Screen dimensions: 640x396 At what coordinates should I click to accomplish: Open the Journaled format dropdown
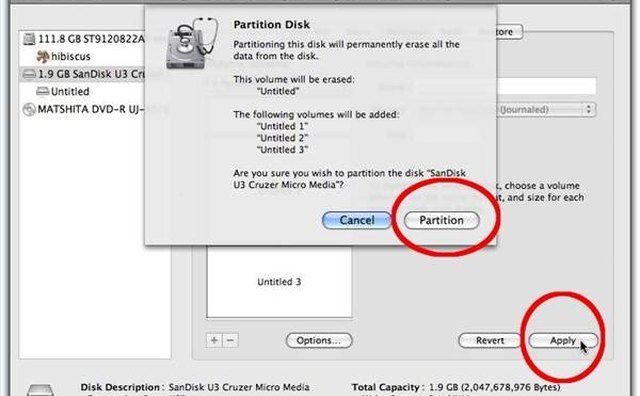point(546,109)
